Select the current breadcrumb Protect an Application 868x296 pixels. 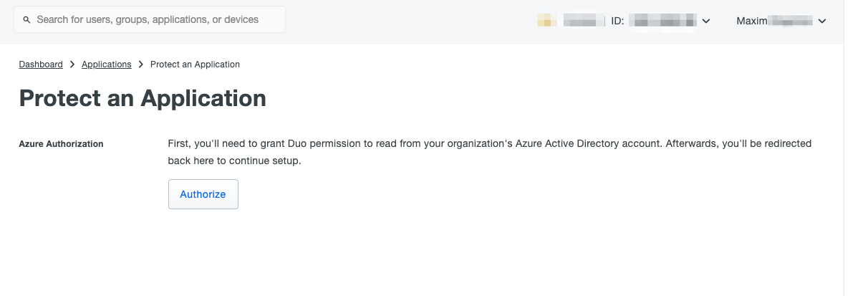point(195,65)
